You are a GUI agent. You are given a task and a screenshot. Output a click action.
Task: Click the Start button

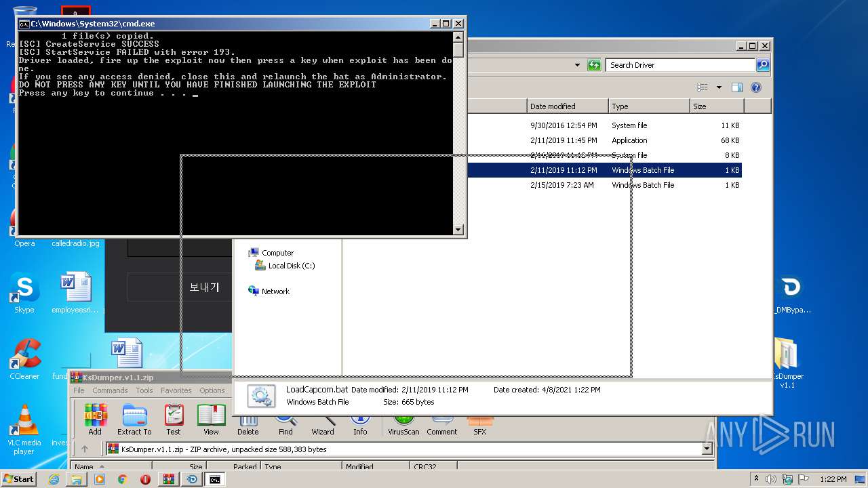[19, 479]
